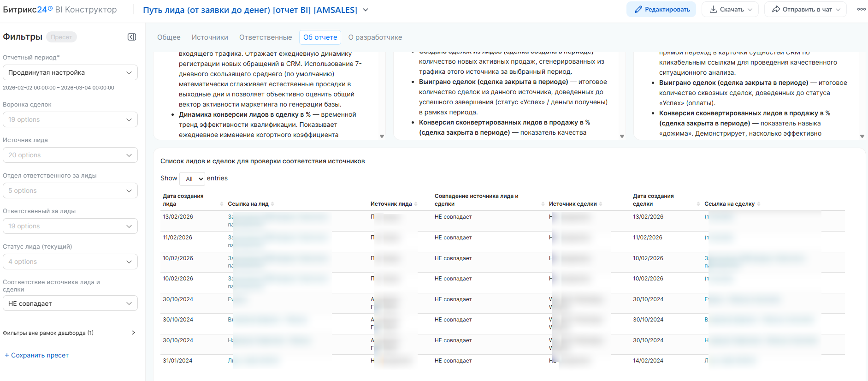The image size is (868, 381).
Task: Open the three-dots more options menu
Action: pos(861,9)
